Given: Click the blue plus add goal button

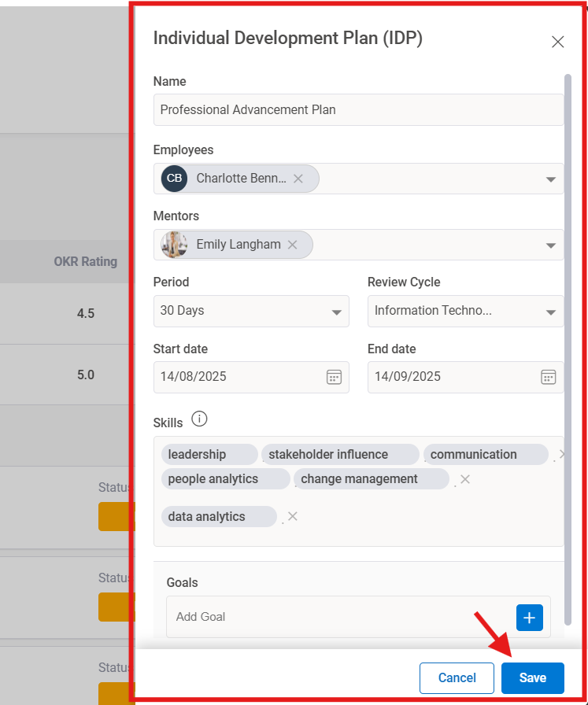Looking at the screenshot, I should point(529,618).
